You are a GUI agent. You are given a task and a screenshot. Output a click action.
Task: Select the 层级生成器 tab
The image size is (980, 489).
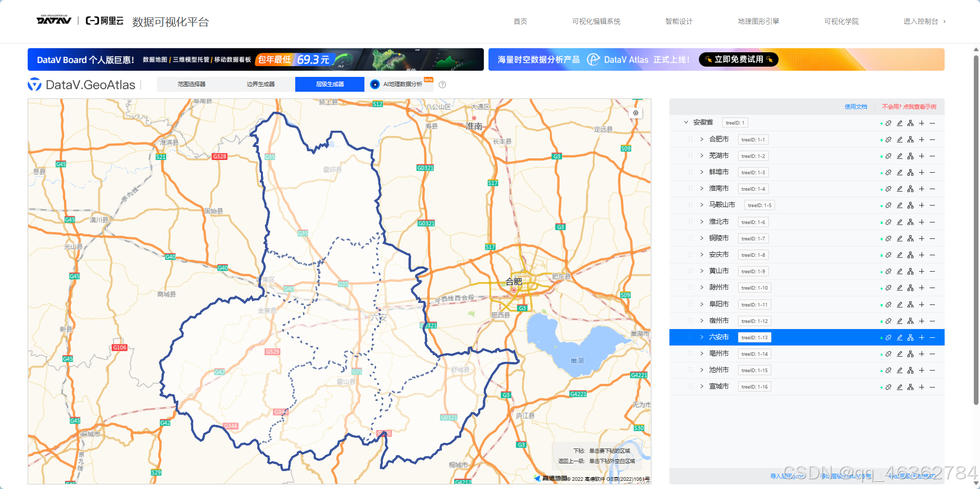pyautogui.click(x=330, y=84)
